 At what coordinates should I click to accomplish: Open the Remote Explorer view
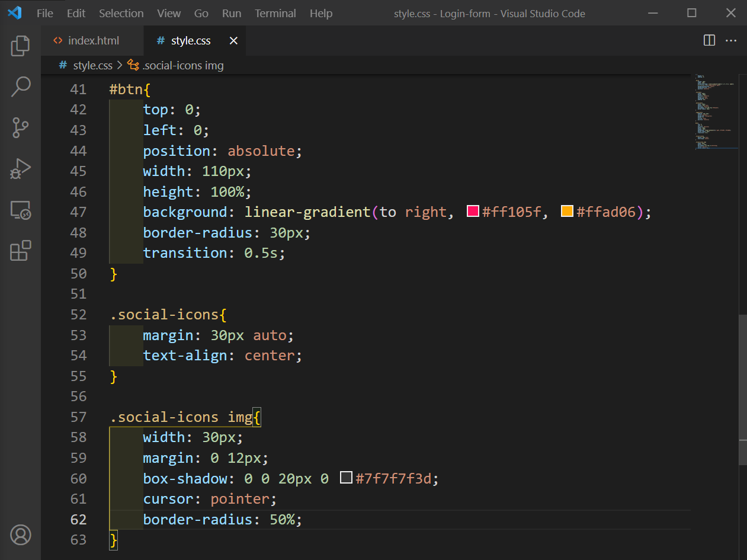click(x=20, y=210)
